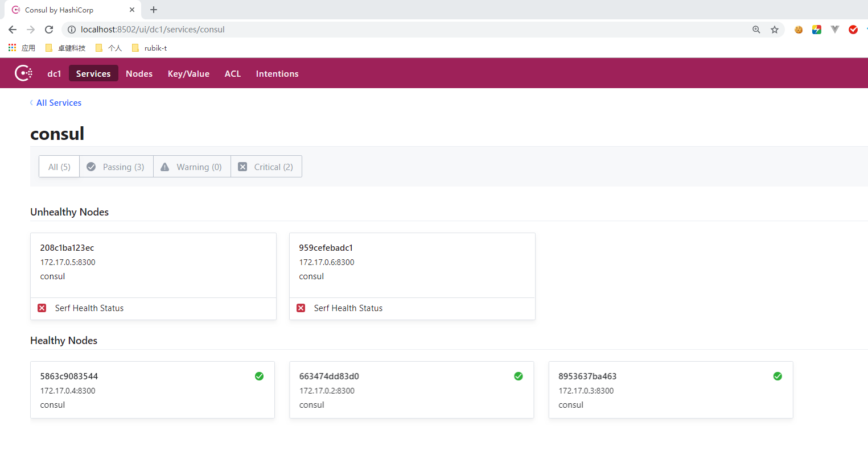Click the red checkmark extension icon
This screenshot has height=472, width=868.
tap(853, 30)
